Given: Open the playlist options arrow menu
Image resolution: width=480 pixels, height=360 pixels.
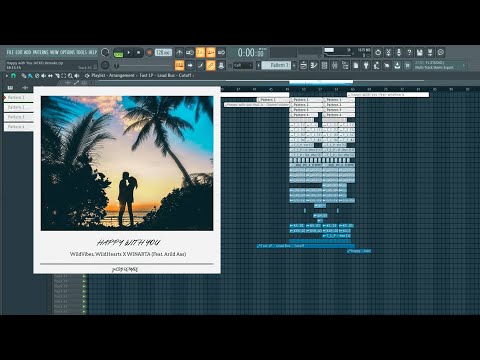Looking at the screenshot, I should 7,76.
